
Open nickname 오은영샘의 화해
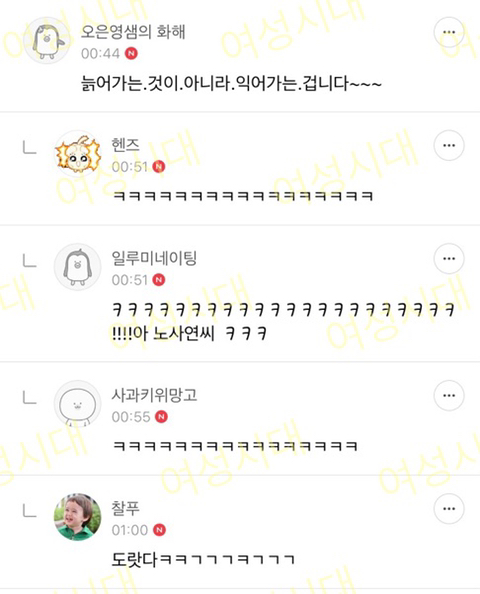point(133,32)
